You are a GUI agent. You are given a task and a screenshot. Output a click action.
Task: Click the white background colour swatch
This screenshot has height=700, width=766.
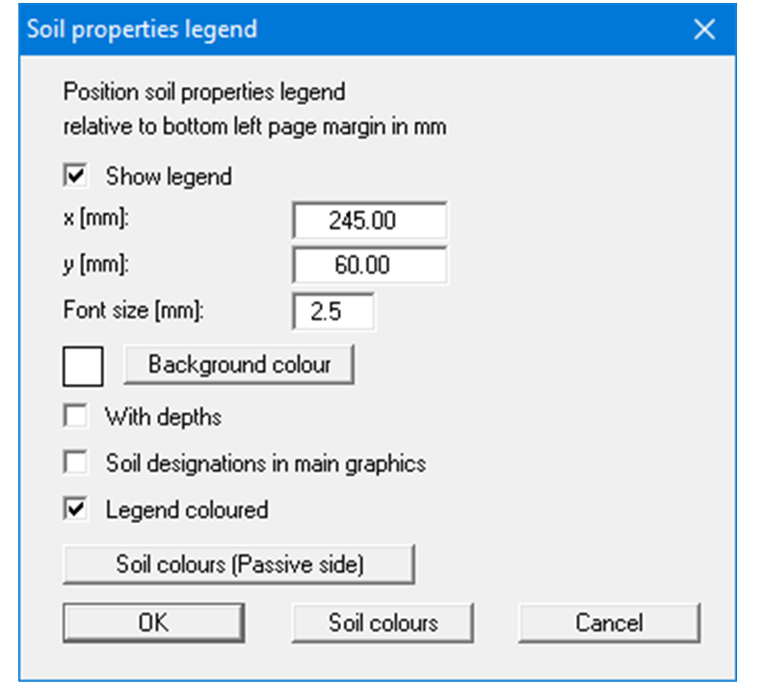(83, 367)
